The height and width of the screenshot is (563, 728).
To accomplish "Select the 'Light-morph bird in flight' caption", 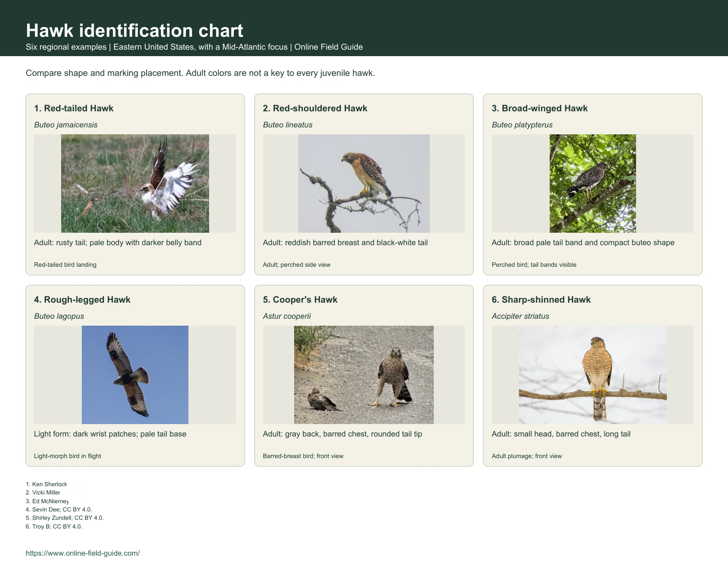I will (68, 456).
